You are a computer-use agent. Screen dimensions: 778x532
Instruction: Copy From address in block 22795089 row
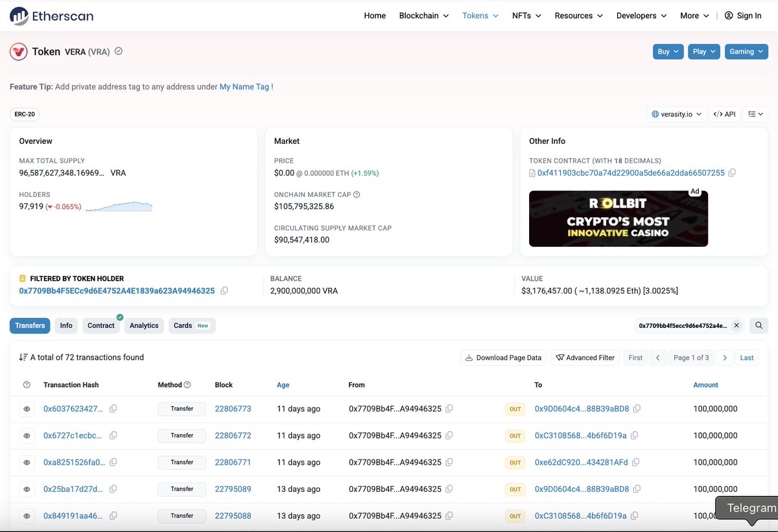(449, 489)
